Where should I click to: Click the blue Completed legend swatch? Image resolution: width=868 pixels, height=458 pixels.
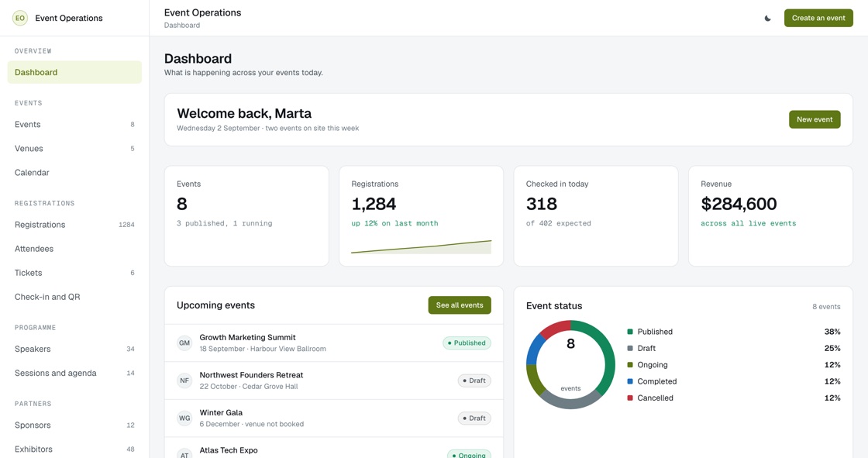pyautogui.click(x=630, y=381)
